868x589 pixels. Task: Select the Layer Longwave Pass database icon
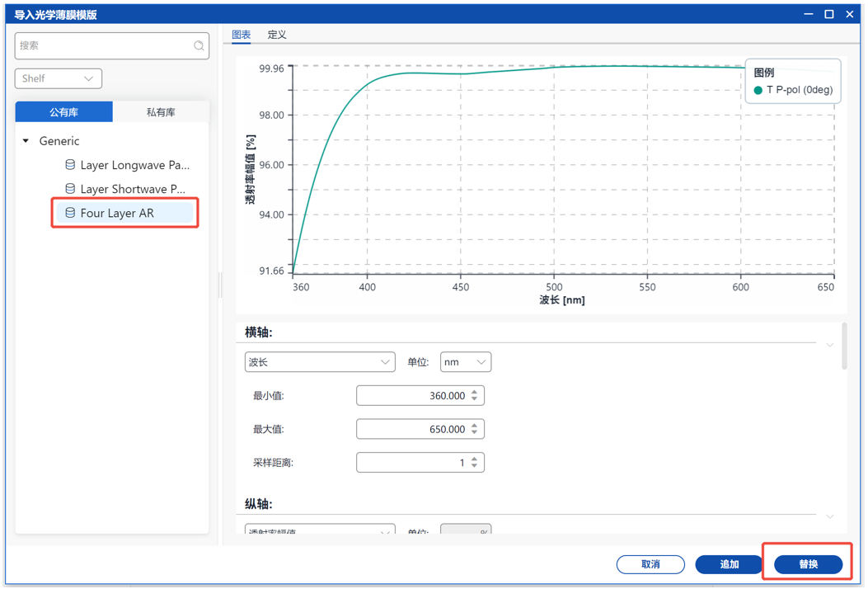point(70,165)
